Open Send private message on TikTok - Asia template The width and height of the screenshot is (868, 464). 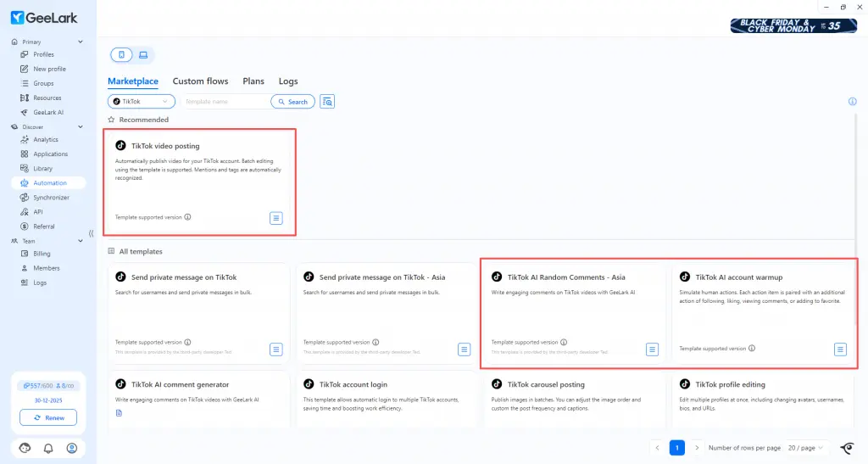coord(387,313)
